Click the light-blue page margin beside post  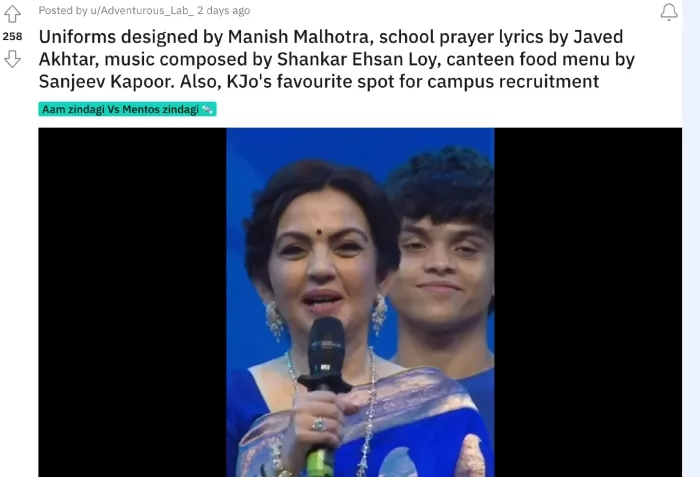coord(691,238)
